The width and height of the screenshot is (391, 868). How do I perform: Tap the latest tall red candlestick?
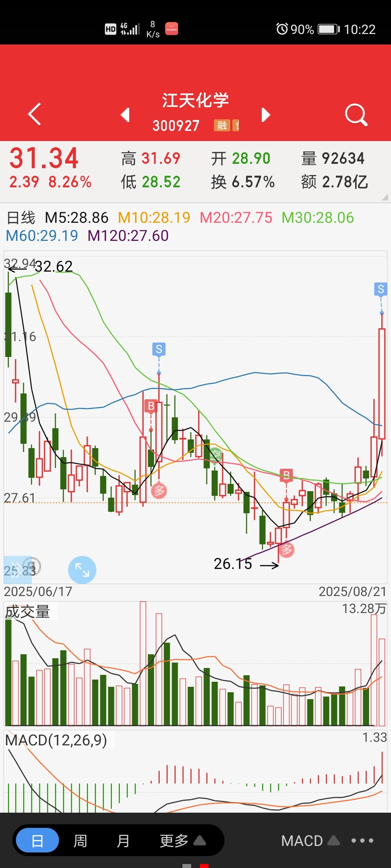click(x=382, y=383)
